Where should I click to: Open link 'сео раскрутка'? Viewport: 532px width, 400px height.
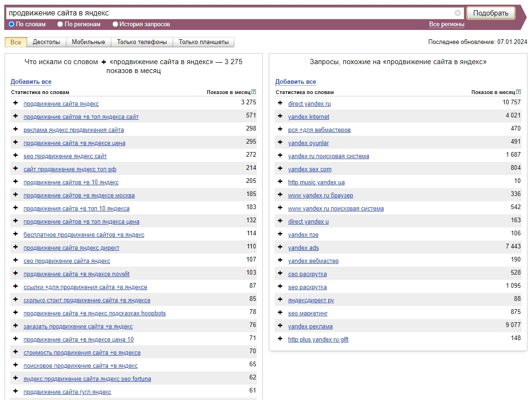[307, 274]
